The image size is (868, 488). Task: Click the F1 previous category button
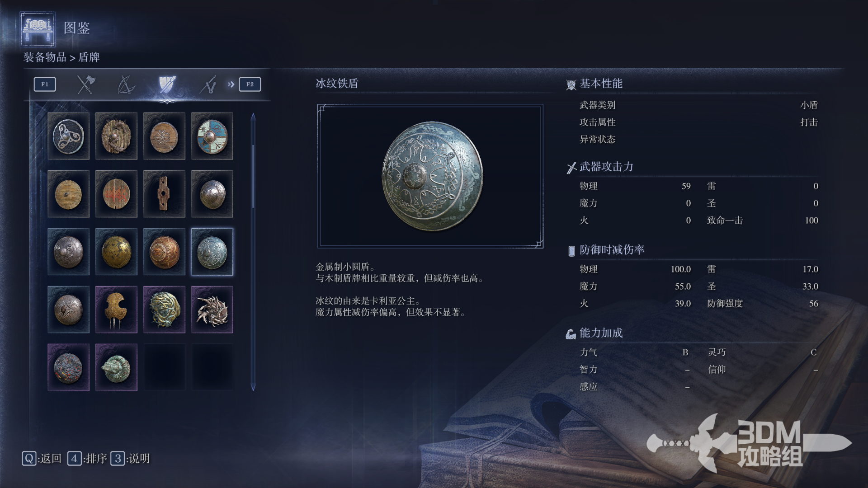pyautogui.click(x=45, y=84)
